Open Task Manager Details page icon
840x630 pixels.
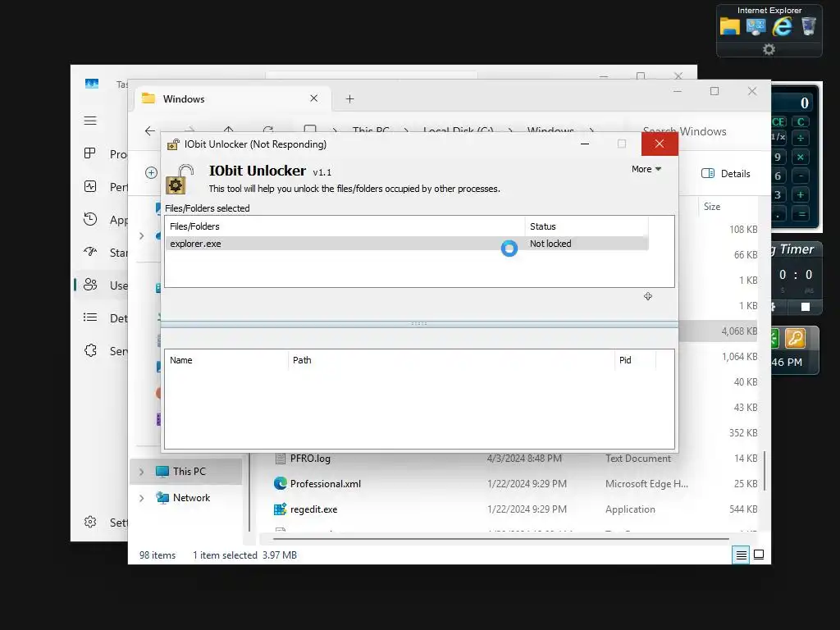tap(90, 317)
